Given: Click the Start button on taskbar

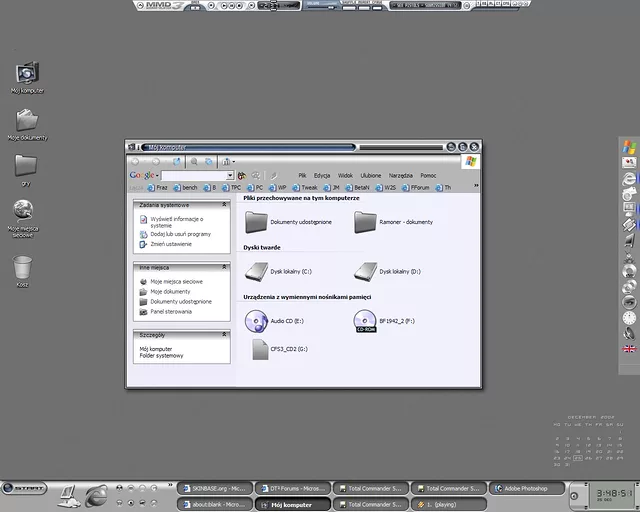Looking at the screenshot, I should [24, 488].
